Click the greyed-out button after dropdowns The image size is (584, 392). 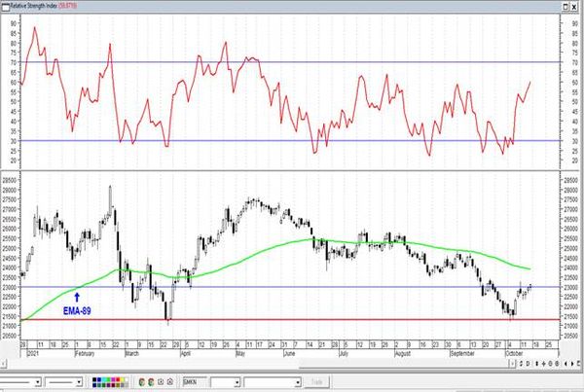316,382
